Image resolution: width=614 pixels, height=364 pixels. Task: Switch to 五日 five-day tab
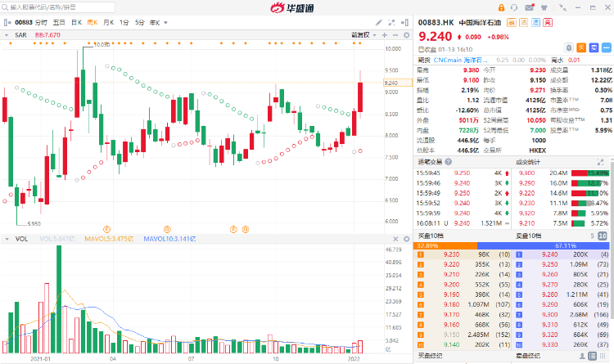[x=59, y=23]
